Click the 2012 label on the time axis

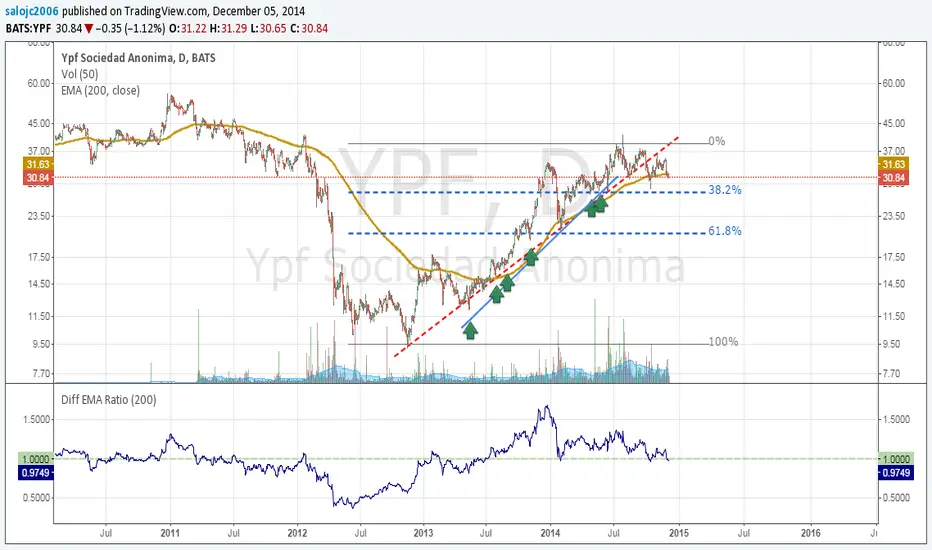point(297,533)
